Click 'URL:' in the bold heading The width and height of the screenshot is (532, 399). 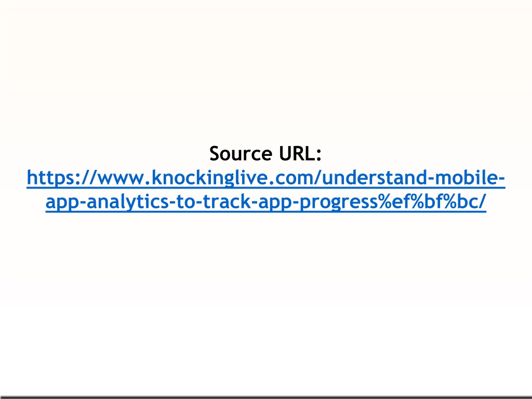click(300, 153)
